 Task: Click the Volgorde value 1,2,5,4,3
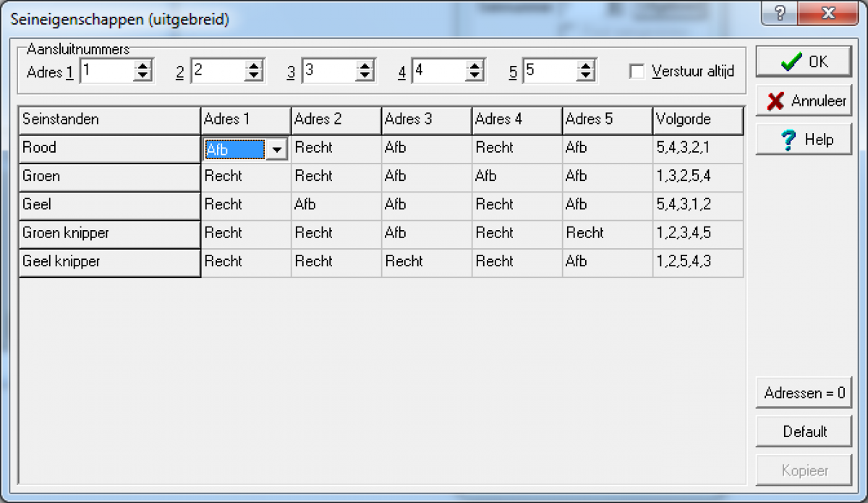(698, 263)
